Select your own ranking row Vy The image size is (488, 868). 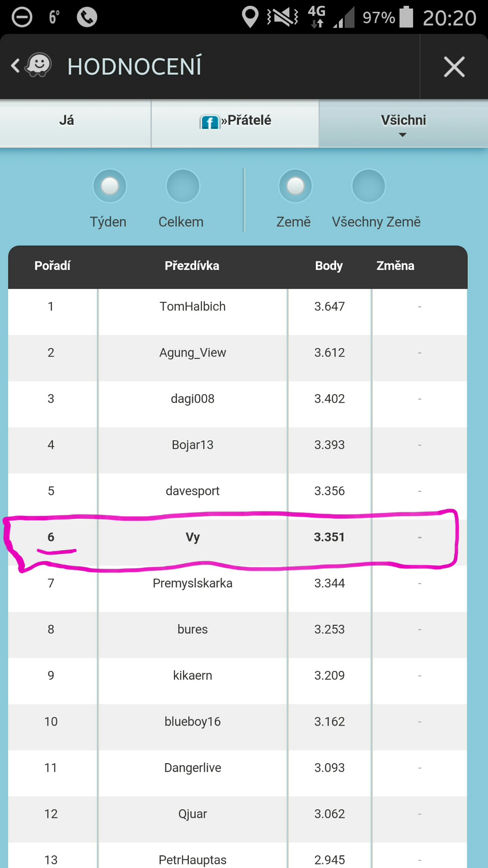coord(192,537)
